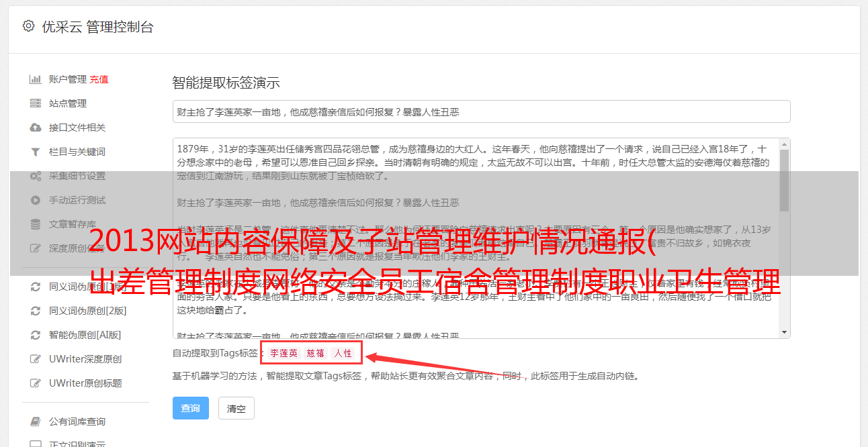868x447 pixels.
Task: Click the blue 查询 button
Action: coord(190,408)
